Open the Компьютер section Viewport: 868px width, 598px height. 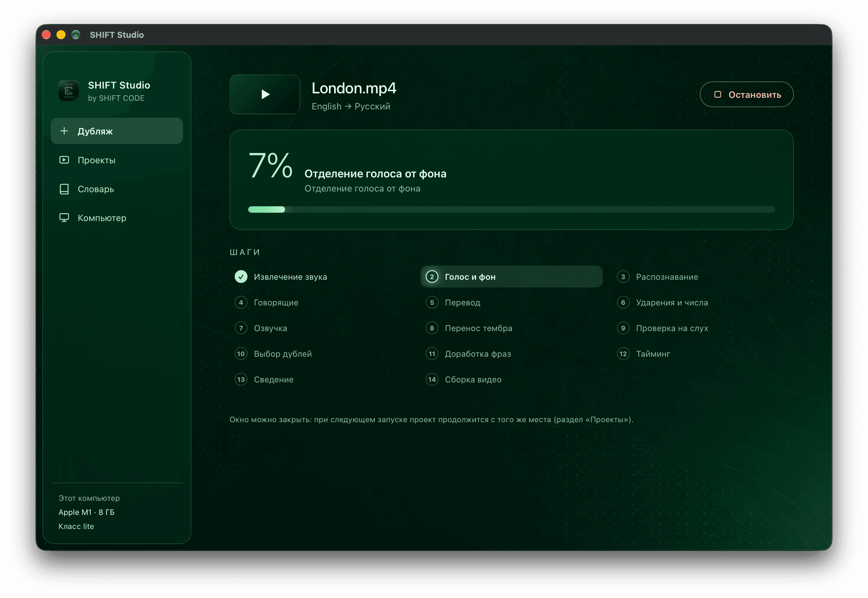pos(117,218)
